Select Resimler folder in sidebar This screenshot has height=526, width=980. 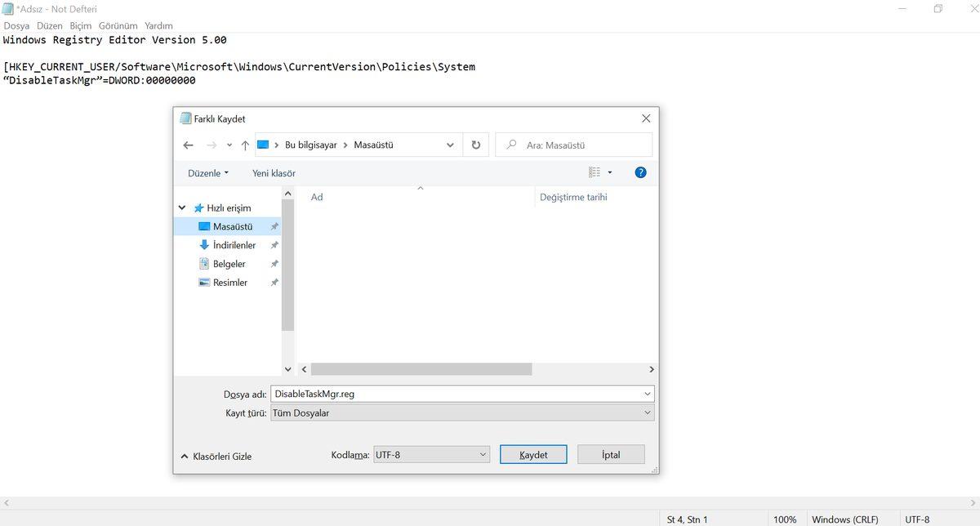point(229,283)
